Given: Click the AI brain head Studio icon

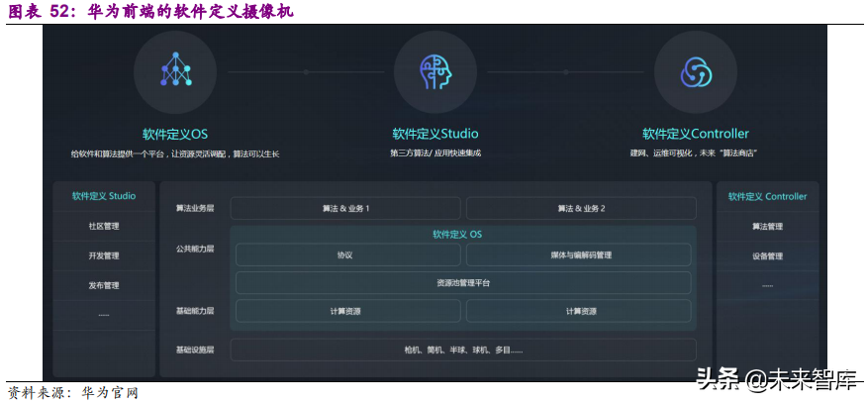Looking at the screenshot, I should [x=435, y=72].
